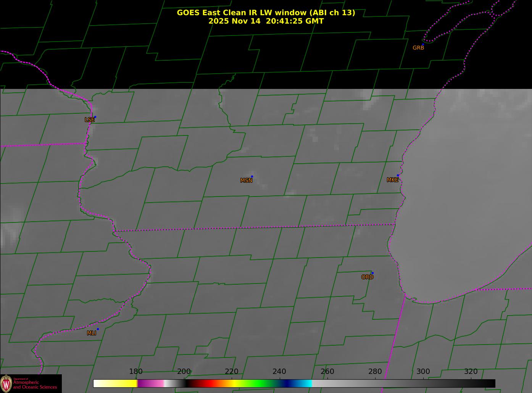Image resolution: width=532 pixels, height=393 pixels.
Task: Click the blue station dot at GRB
Action: click(423, 44)
